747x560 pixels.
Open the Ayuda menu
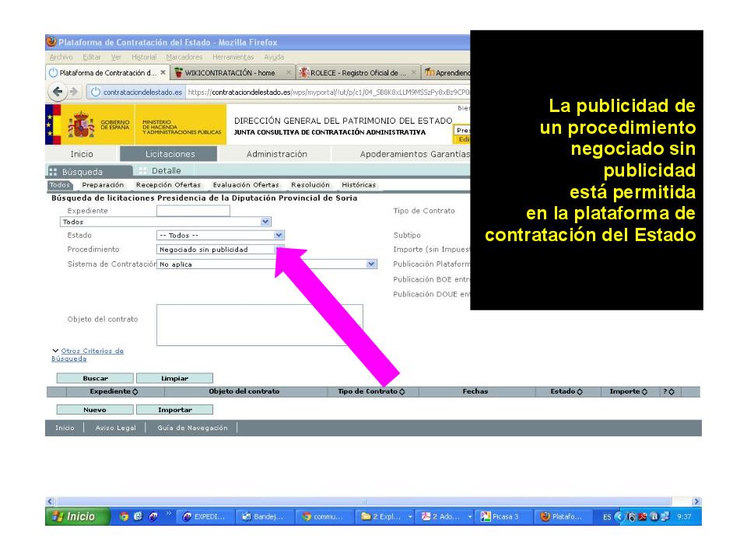pos(274,57)
